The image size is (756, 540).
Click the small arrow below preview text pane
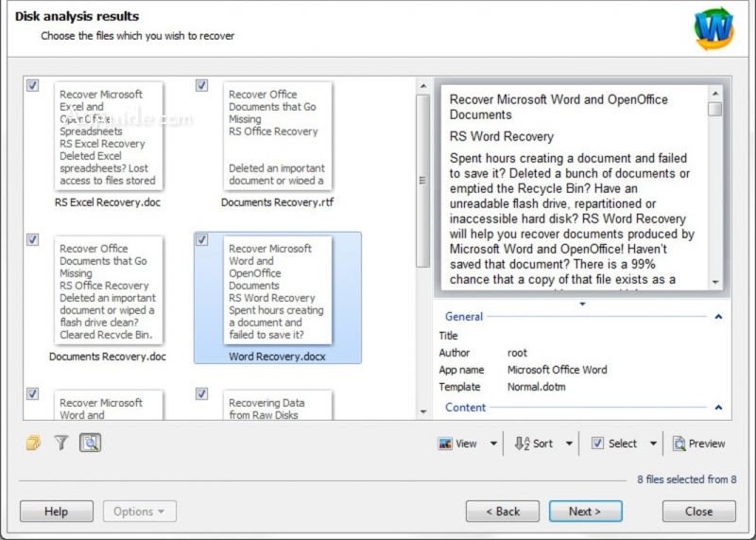pos(582,304)
